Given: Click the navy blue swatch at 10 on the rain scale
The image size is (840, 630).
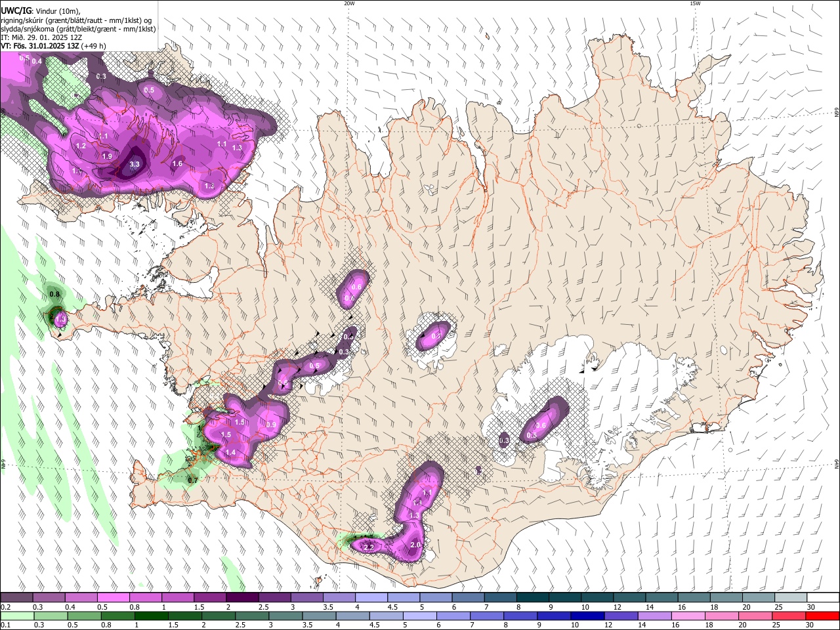Looking at the screenshot, I should (587, 616).
